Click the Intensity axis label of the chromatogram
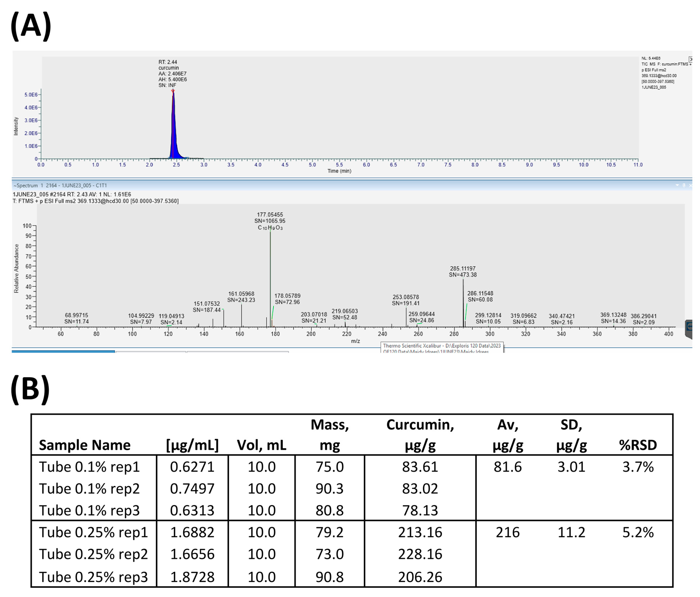This screenshot has width=700, height=597. (x=16, y=126)
